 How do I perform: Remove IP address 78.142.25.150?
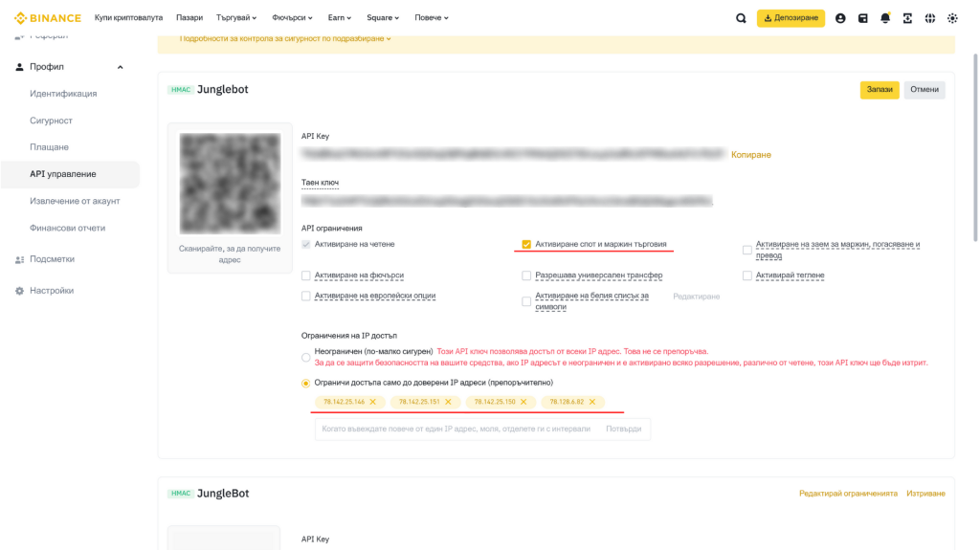[x=523, y=402]
